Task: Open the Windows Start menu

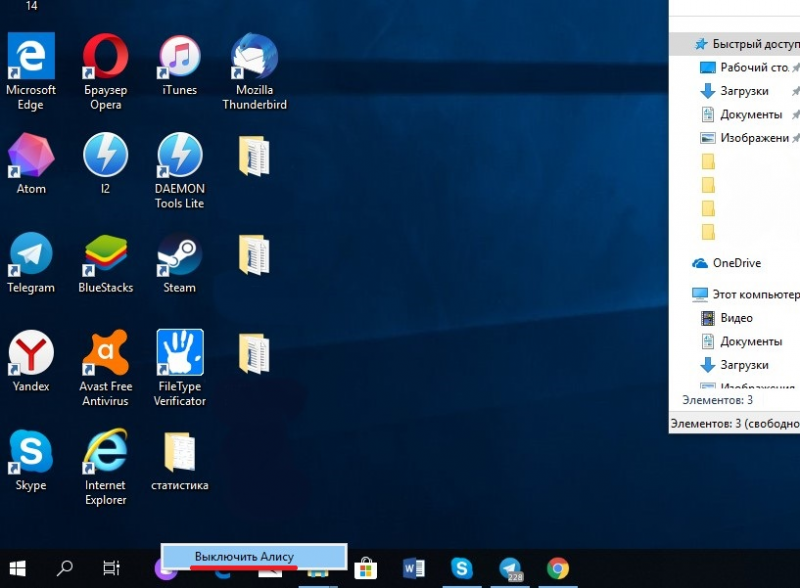Action: [x=18, y=568]
